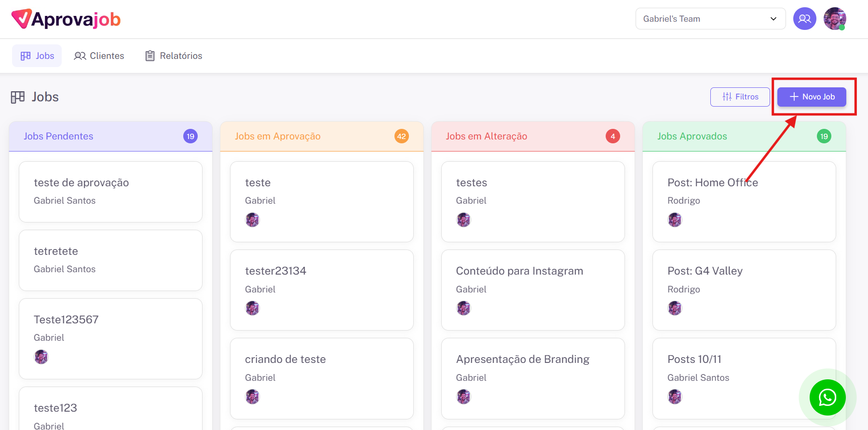The width and height of the screenshot is (868, 430).
Task: Click the avatar on Teste123567 card
Action: coord(41,357)
